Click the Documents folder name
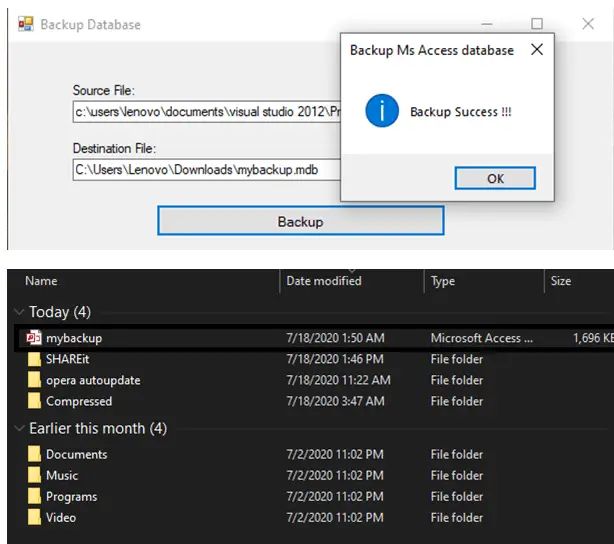Image resolution: width=614 pixels, height=544 pixels. point(76,454)
